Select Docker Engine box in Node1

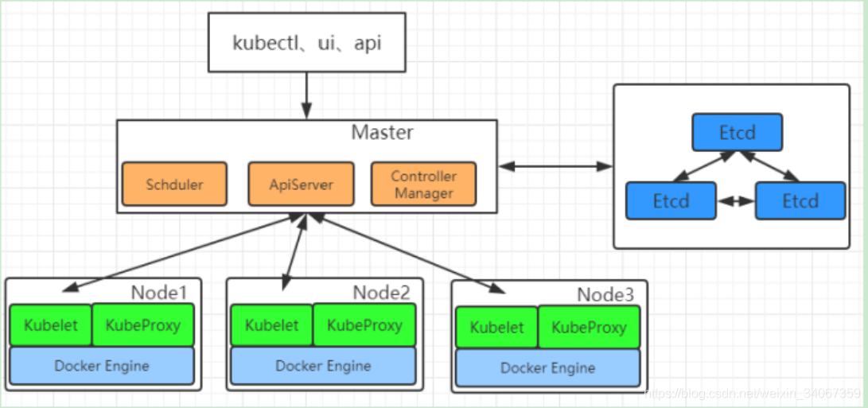point(102,366)
